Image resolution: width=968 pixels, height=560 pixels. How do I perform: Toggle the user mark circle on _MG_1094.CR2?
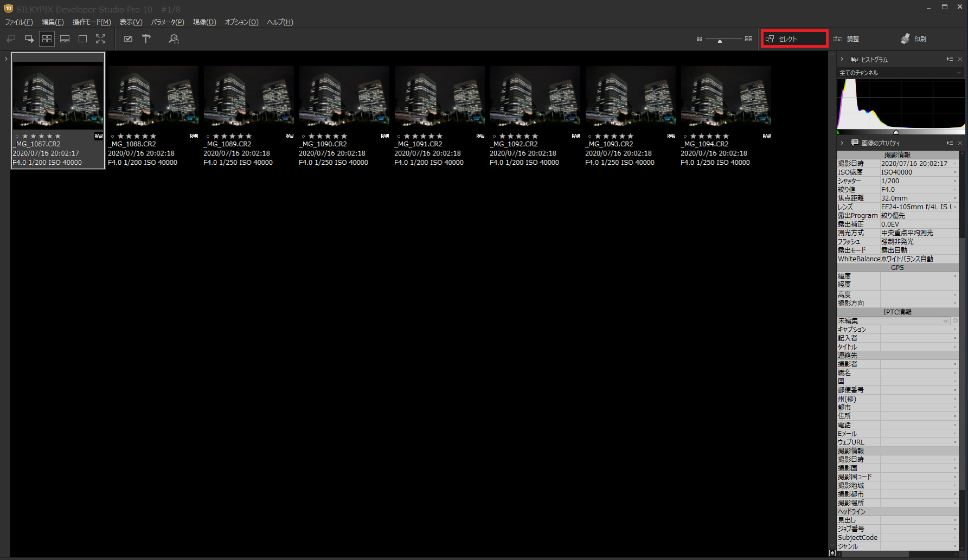(x=685, y=136)
